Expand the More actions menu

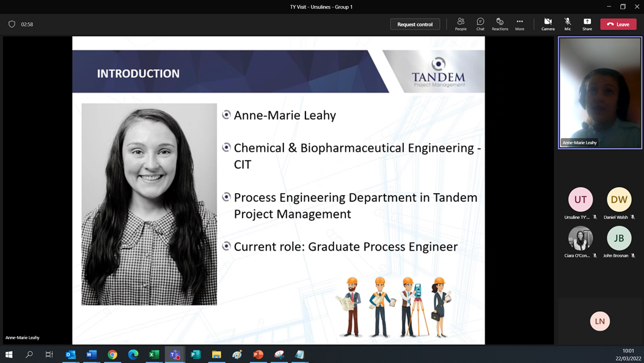tap(519, 24)
